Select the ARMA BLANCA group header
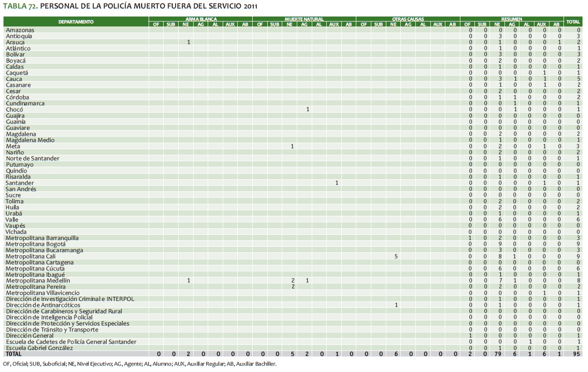The image size is (588, 372). click(201, 19)
